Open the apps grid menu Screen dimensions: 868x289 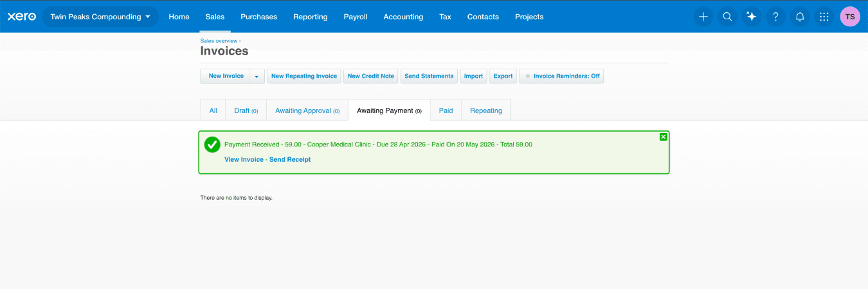[x=824, y=17]
